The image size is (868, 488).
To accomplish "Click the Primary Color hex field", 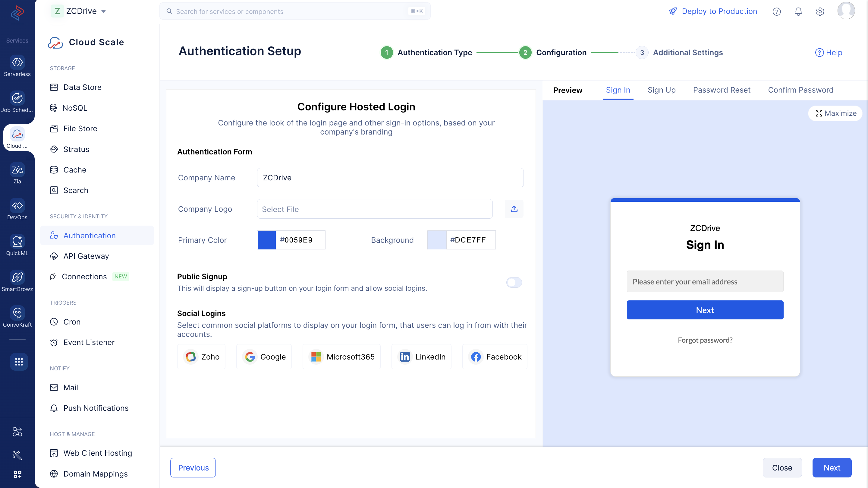I will click(300, 240).
